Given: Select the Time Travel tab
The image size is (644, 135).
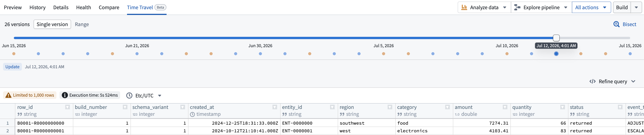Looking at the screenshot, I should (x=146, y=7).
